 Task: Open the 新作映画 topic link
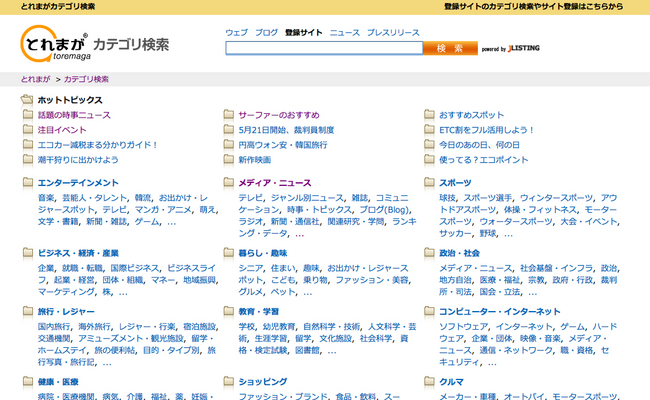click(x=255, y=160)
